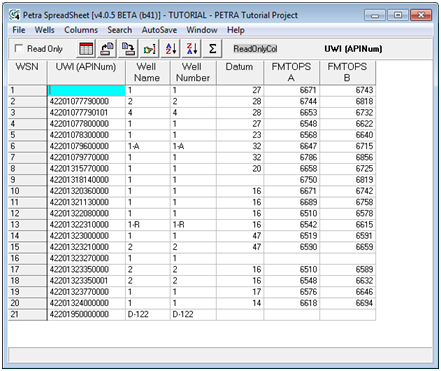The width and height of the screenshot is (441, 371).
Task: Click FMTOPS A cell 6750
Action: 292,180
